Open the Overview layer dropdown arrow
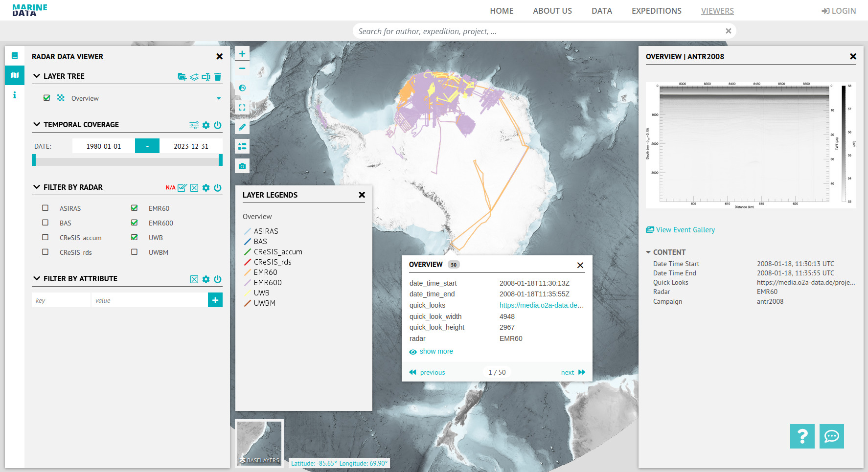This screenshot has height=472, width=868. click(219, 98)
